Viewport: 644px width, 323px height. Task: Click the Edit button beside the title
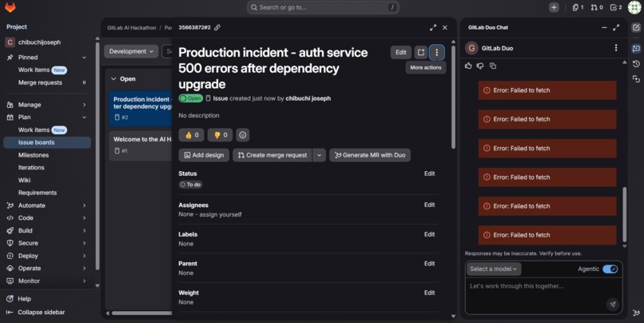pos(401,52)
